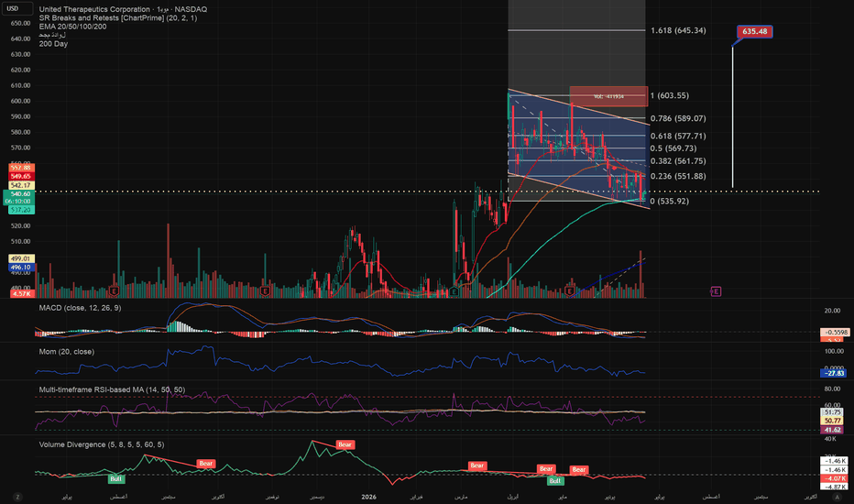Image resolution: width=854 pixels, height=504 pixels.
Task: Click the blue 496.10 price axis label
Action: click(22, 267)
